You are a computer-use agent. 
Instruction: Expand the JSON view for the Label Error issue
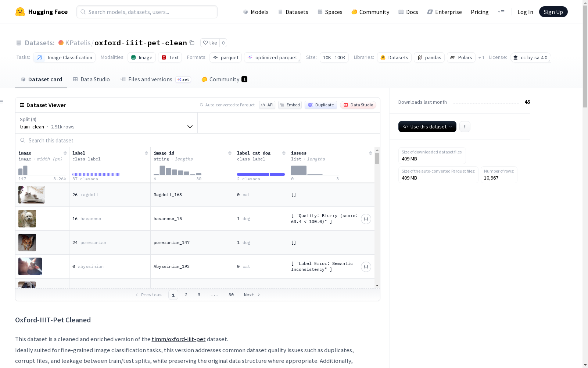pyautogui.click(x=366, y=267)
